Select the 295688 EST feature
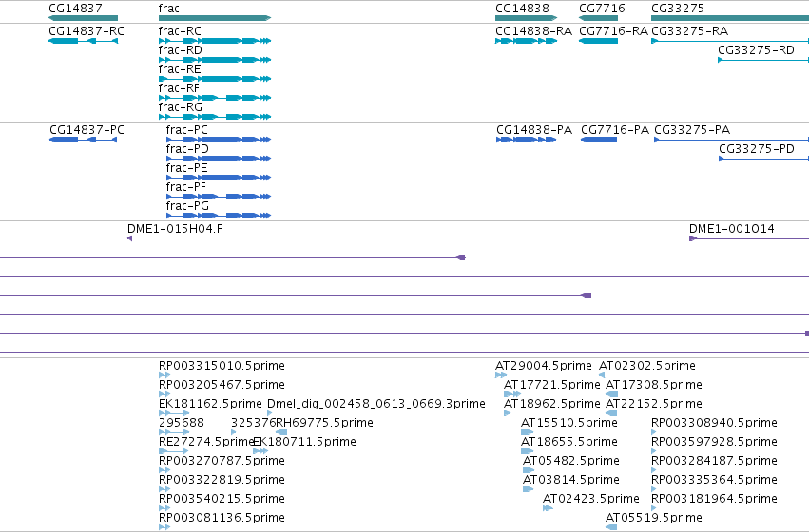This screenshot has height=532, width=809. click(x=174, y=432)
